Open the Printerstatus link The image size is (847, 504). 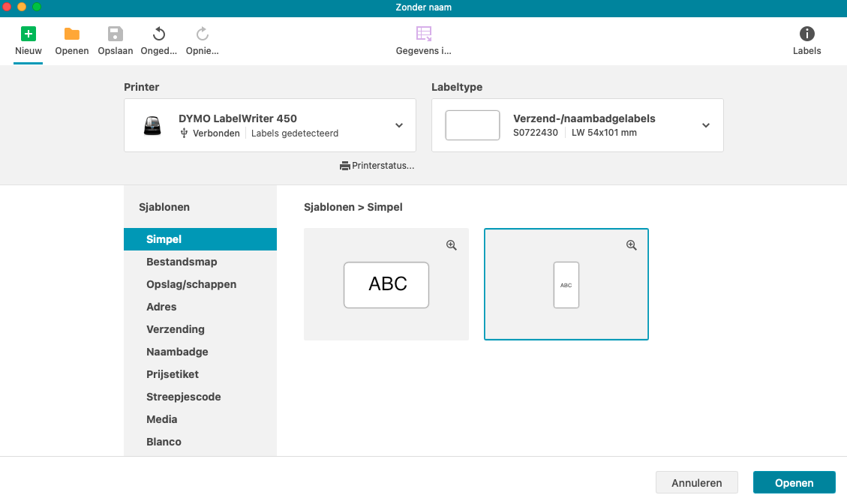click(377, 166)
